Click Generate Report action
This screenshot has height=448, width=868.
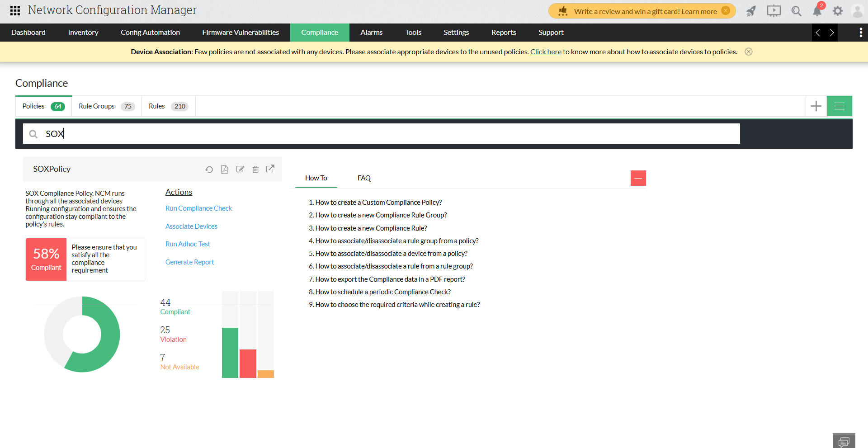189,262
